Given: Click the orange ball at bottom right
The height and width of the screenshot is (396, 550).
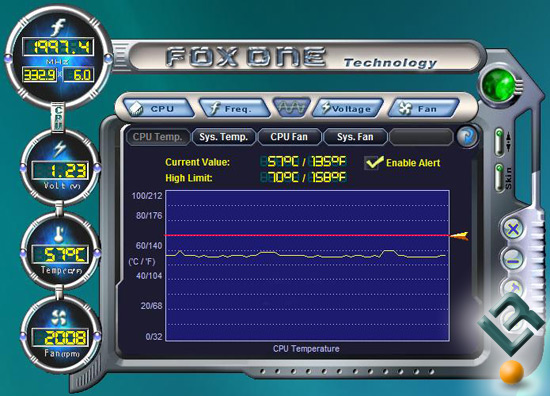Looking at the screenshot, I should 511,371.
